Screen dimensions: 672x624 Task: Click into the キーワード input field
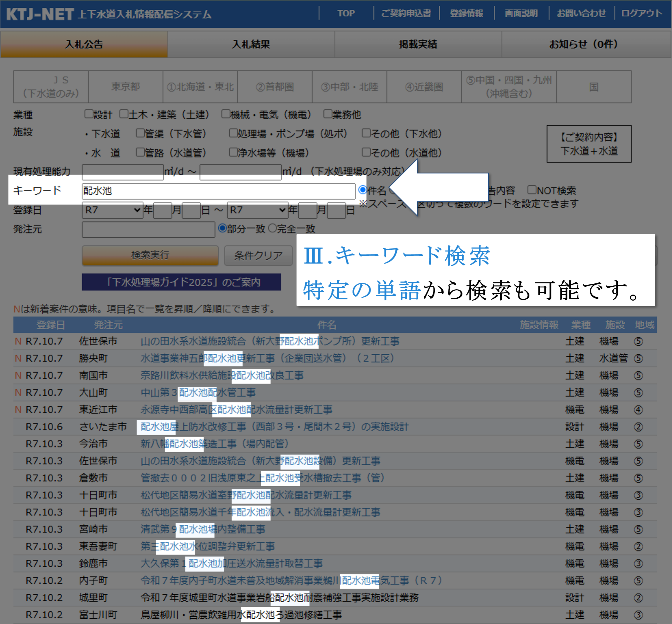(218, 191)
